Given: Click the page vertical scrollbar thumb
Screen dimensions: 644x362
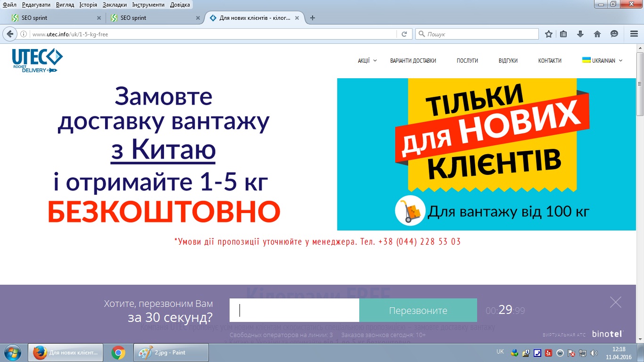Looking at the screenshot, I should (x=640, y=83).
